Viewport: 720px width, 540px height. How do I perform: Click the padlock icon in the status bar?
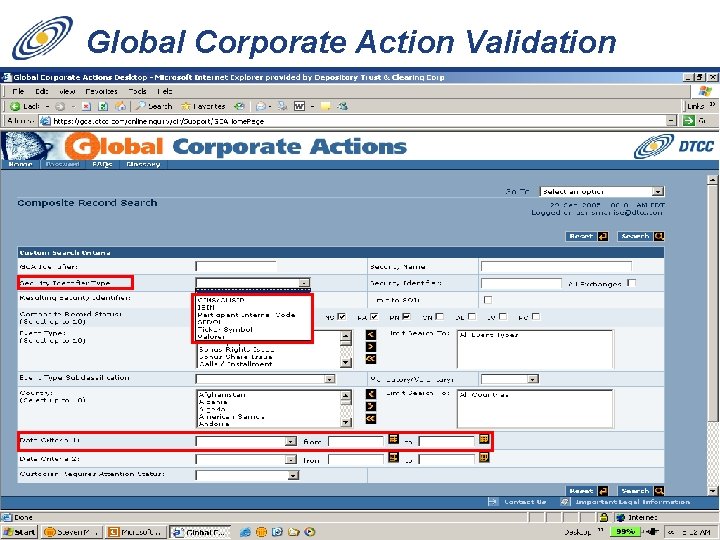(x=604, y=518)
